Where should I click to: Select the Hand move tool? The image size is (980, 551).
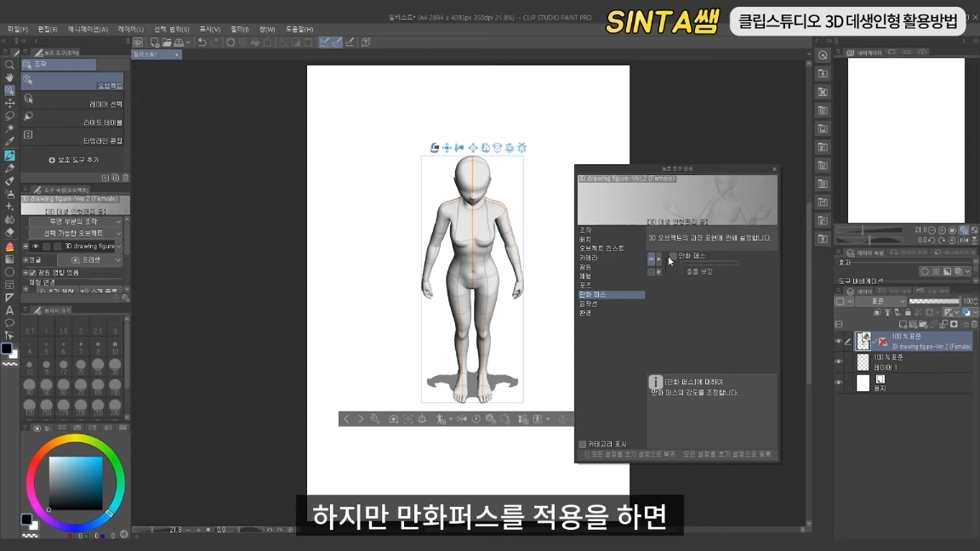point(9,77)
